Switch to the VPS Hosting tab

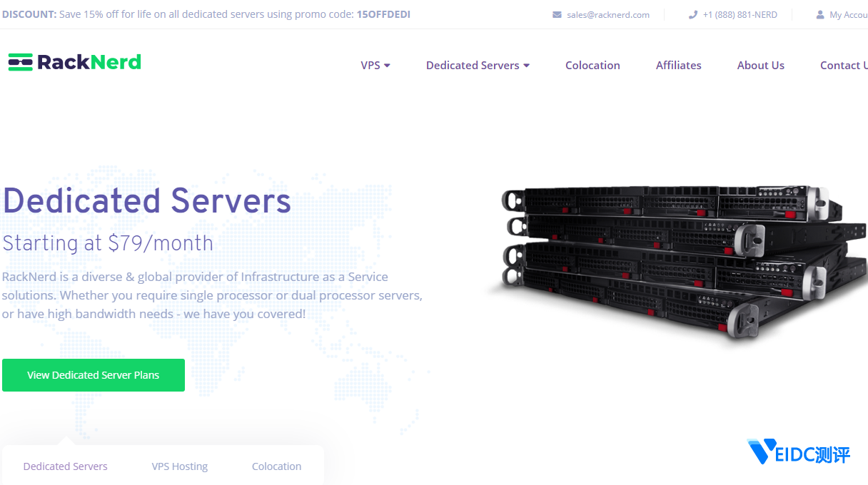point(180,466)
